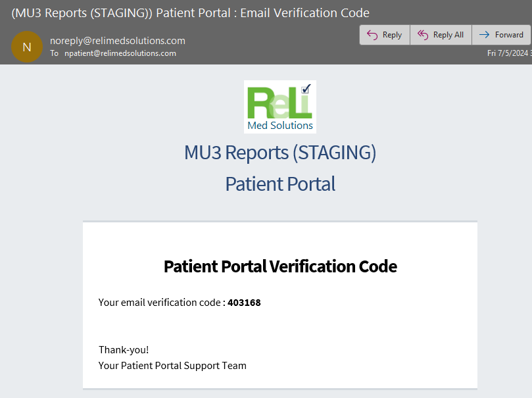
Task: Click the checkmark box in the ReLi logo
Action: tap(306, 89)
